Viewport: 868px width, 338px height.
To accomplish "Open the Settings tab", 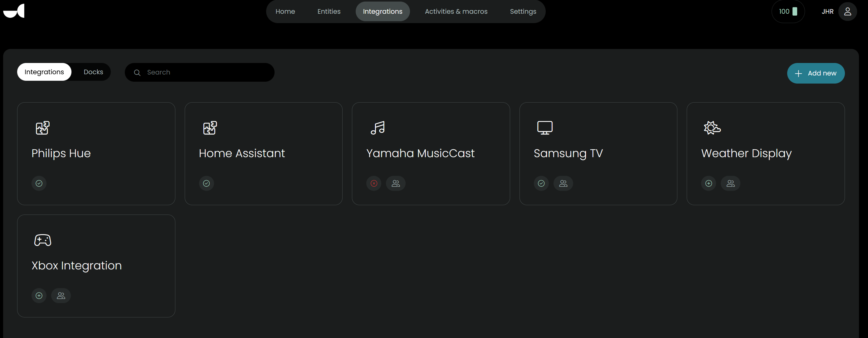I will tap(523, 12).
